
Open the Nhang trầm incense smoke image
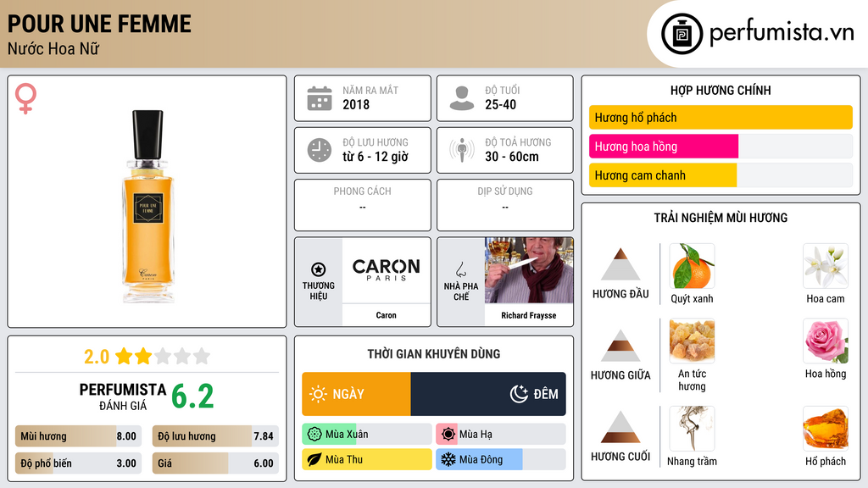692,428
